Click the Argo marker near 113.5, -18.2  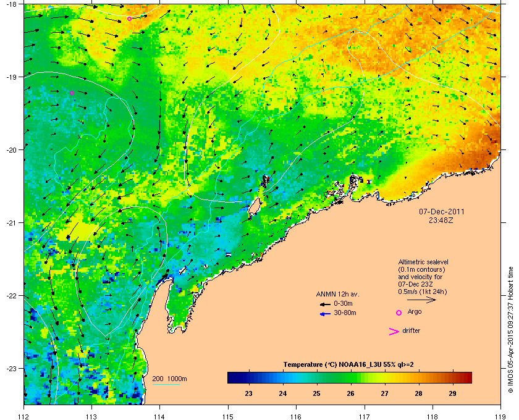point(129,19)
